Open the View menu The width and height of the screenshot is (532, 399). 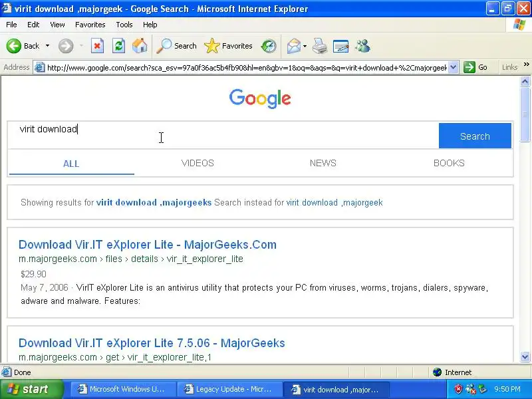tap(57, 25)
